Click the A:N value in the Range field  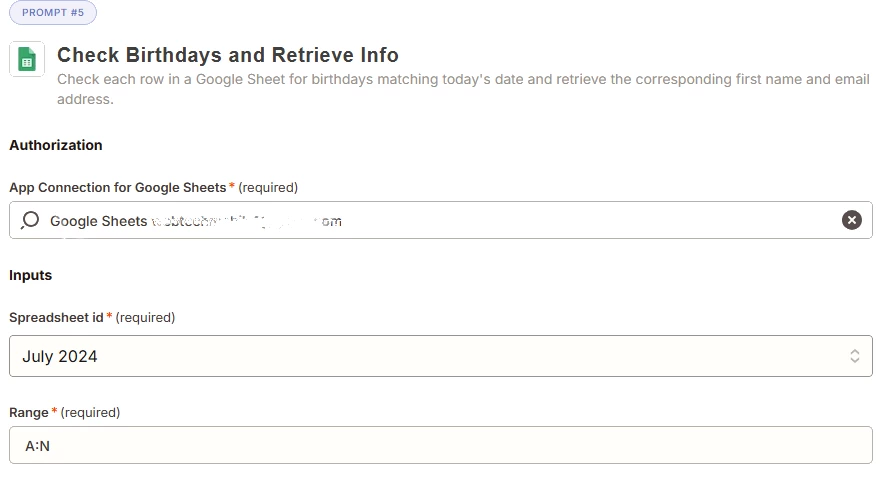coord(37,446)
